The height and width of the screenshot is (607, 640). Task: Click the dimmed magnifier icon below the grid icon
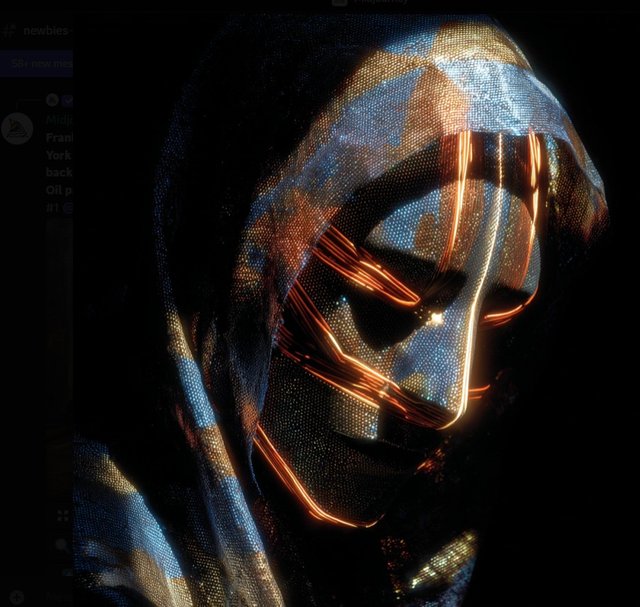click(x=62, y=545)
